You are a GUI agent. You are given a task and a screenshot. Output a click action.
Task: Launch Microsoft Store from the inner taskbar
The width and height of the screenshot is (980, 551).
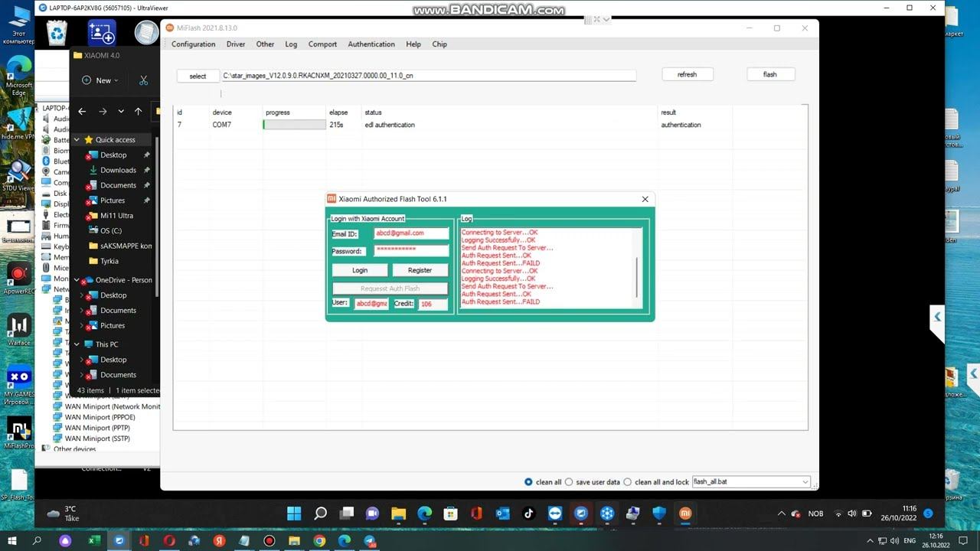(450, 514)
